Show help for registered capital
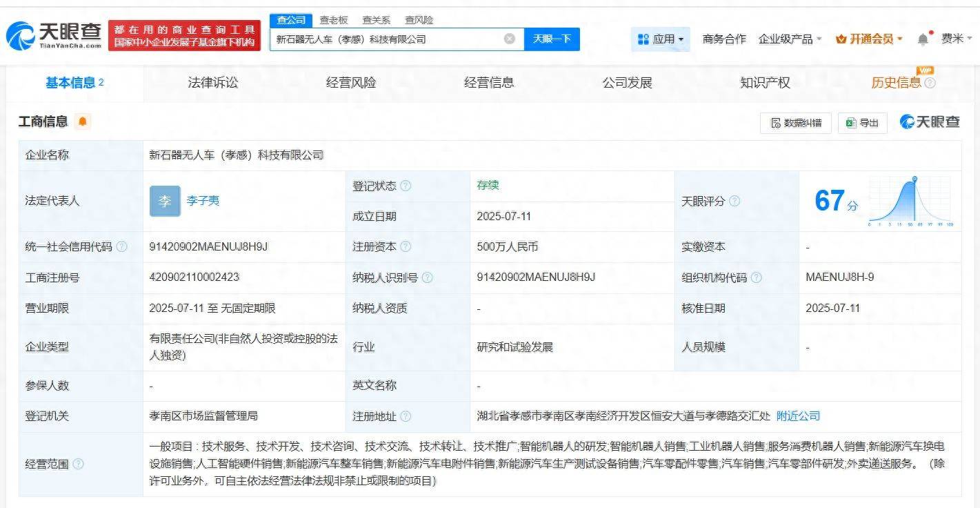 pyautogui.click(x=406, y=247)
